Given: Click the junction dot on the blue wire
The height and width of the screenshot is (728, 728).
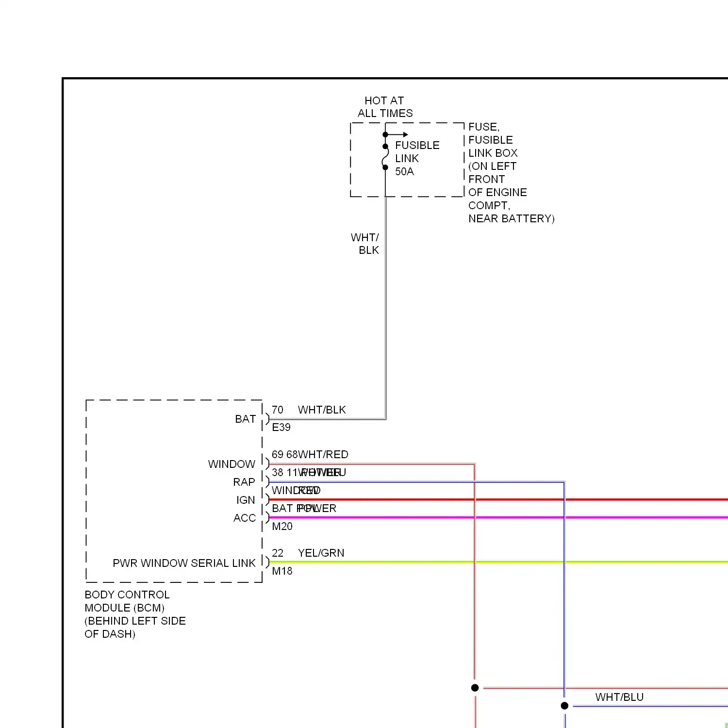Looking at the screenshot, I should tap(564, 706).
